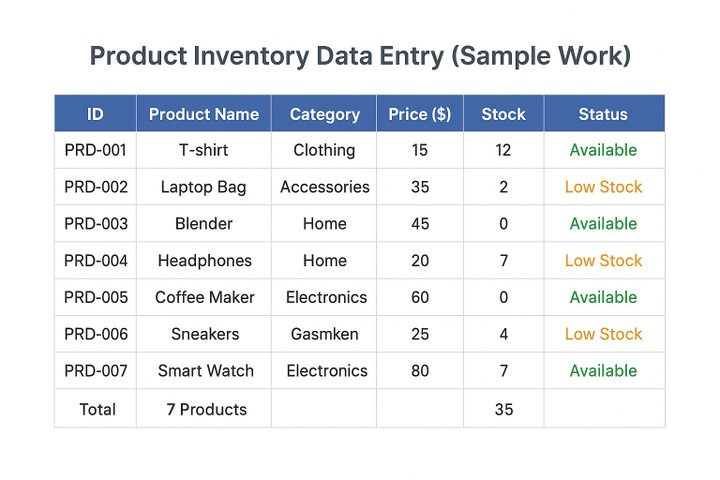Select the Gasmken category cell
Screen dimensions: 720x480
(324, 334)
